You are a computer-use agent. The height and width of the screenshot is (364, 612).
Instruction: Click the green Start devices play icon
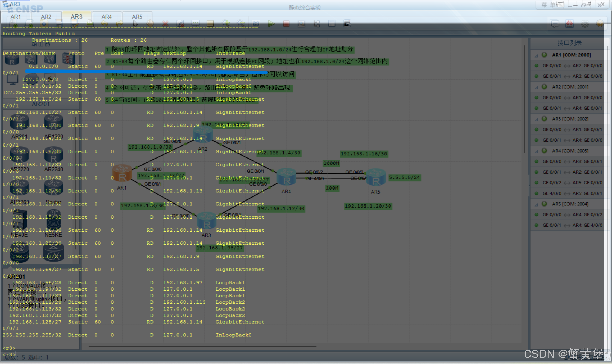[x=271, y=24]
